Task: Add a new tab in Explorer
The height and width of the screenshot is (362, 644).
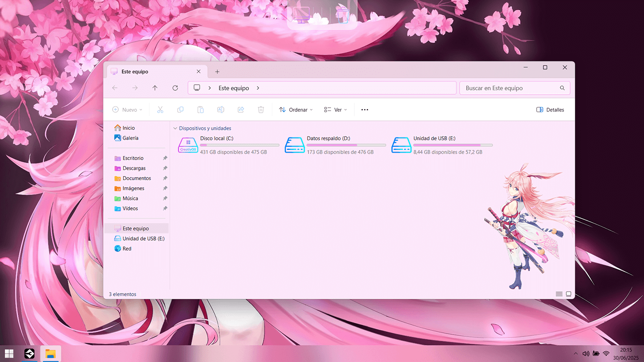Action: tap(217, 72)
